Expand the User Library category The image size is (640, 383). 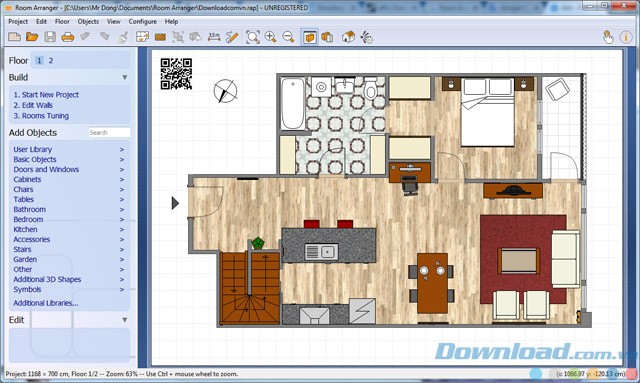pos(69,149)
